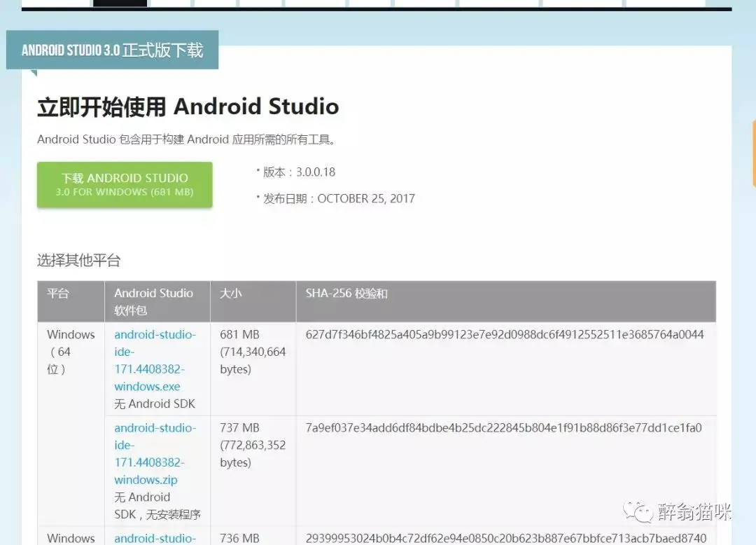Select the version text 3.0.0.18
This screenshot has height=545, width=756.
point(315,172)
